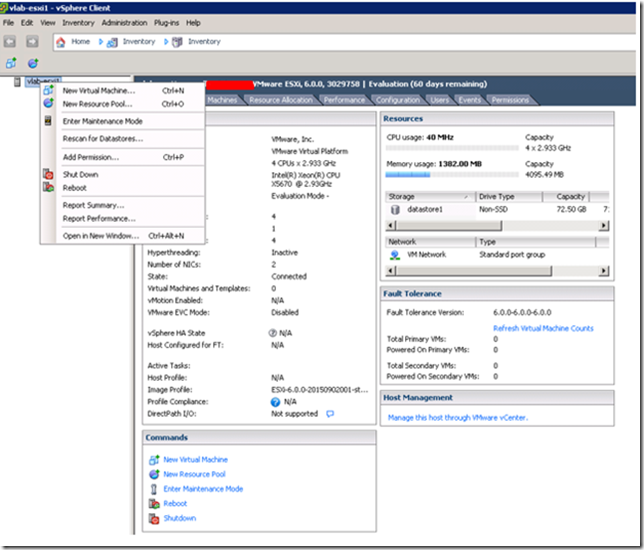This screenshot has height=550, width=644.
Task: Open the Edit menu
Action: [27, 23]
